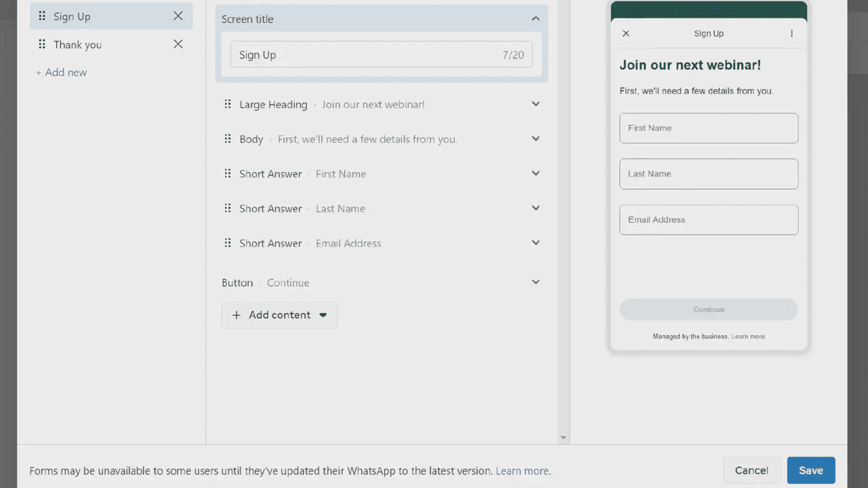Remove the Sign Up screen with X icon
Viewport: 868px width, 488px height.
178,16
